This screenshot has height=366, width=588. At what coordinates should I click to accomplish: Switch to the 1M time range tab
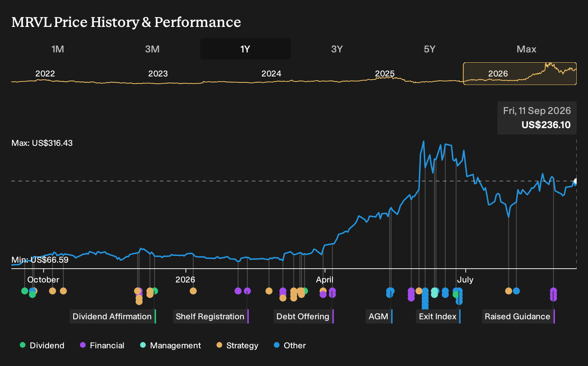[x=58, y=49]
